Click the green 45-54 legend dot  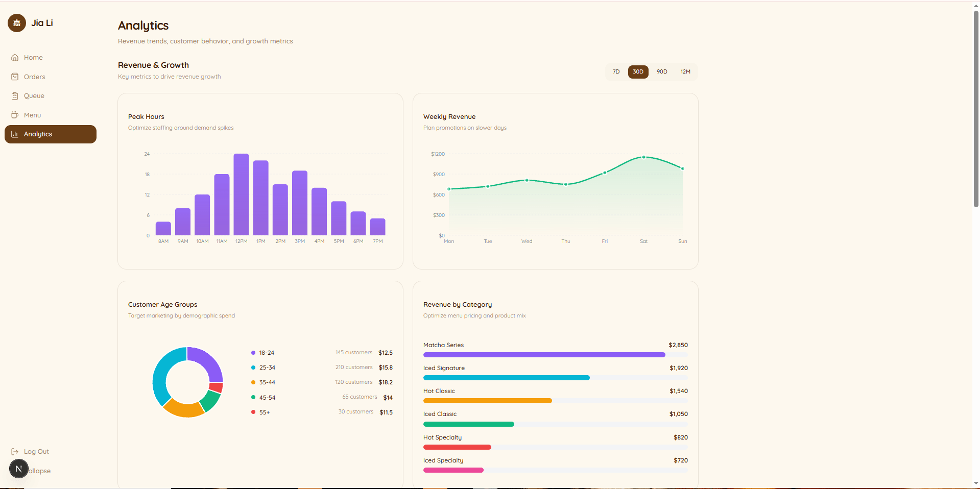[253, 397]
